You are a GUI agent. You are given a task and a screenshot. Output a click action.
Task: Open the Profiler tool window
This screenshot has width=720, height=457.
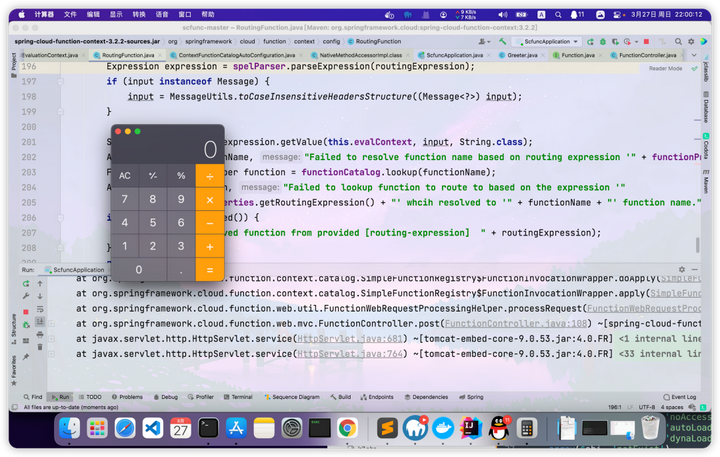(x=201, y=397)
